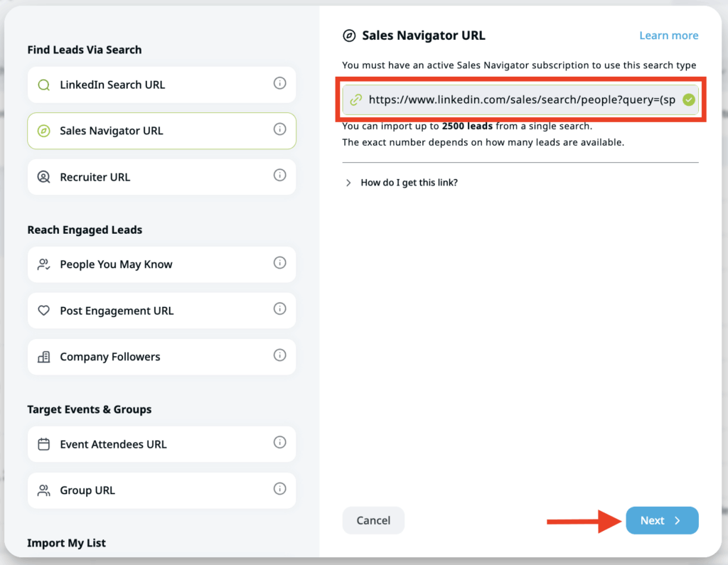The image size is (728, 565).
Task: Select the Group URL option
Action: [161, 490]
